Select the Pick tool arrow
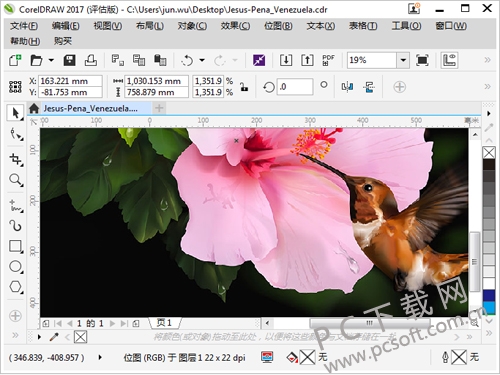This screenshot has width=500, height=375. (x=15, y=113)
